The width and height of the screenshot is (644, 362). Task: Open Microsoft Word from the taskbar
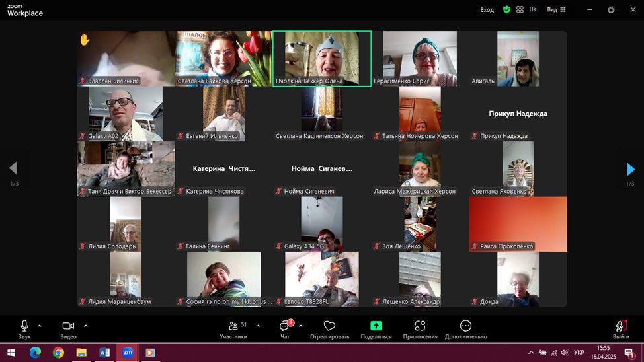(x=104, y=353)
